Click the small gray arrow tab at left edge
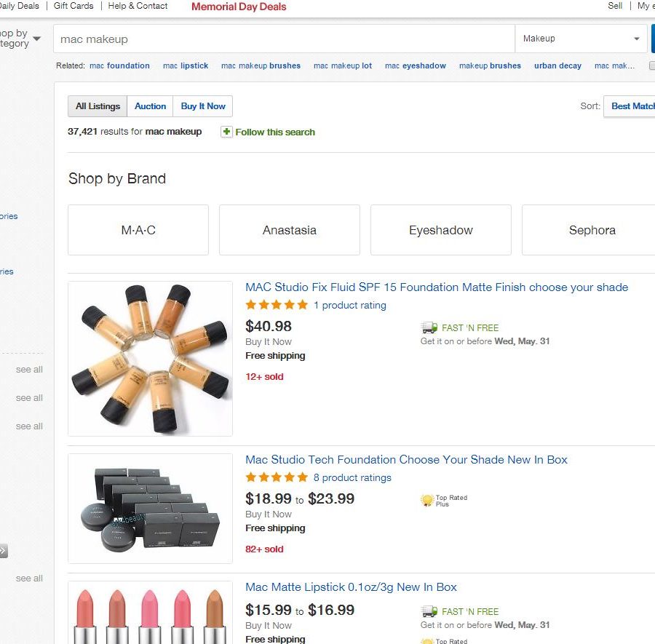Viewport: 655px width, 644px height. 3,551
